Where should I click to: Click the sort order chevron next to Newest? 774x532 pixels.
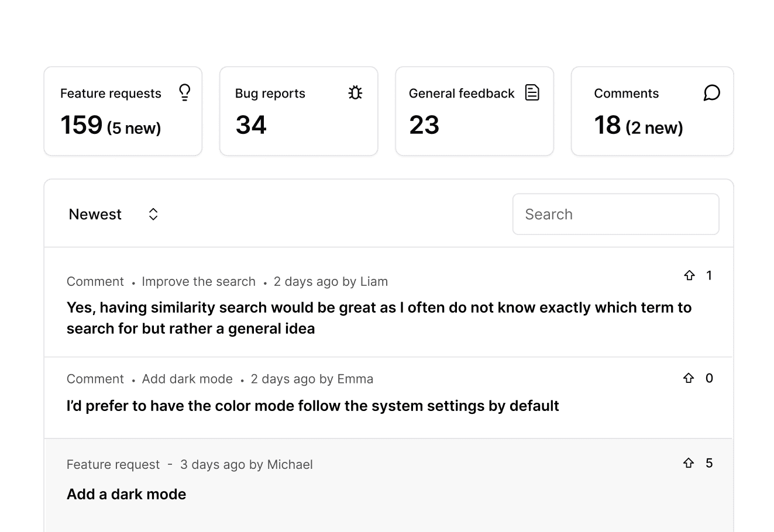[x=153, y=214]
